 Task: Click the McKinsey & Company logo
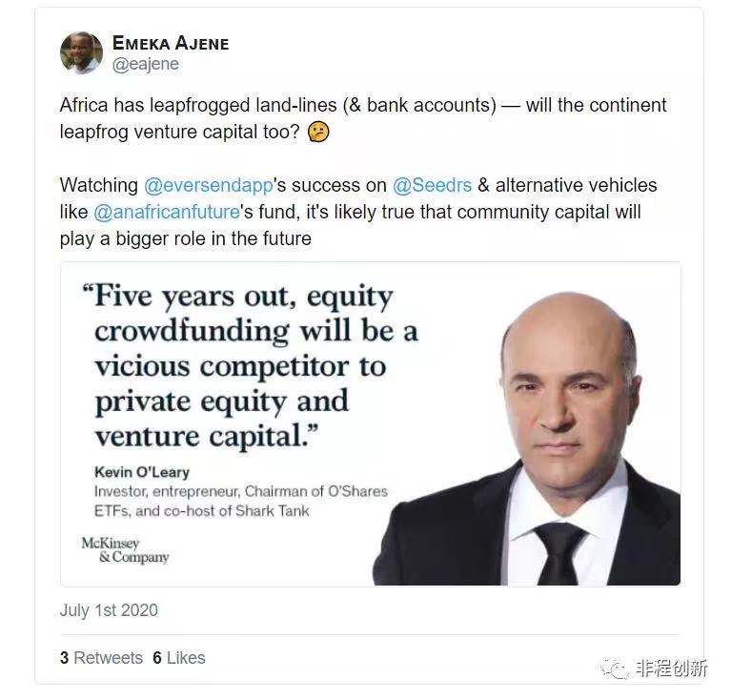(x=125, y=550)
